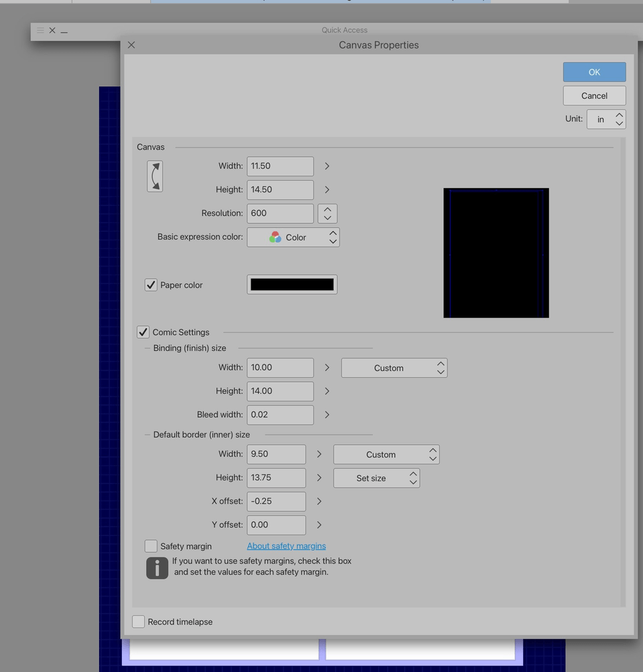643x672 pixels.
Task: Open About safety margins link
Action: pyautogui.click(x=286, y=546)
